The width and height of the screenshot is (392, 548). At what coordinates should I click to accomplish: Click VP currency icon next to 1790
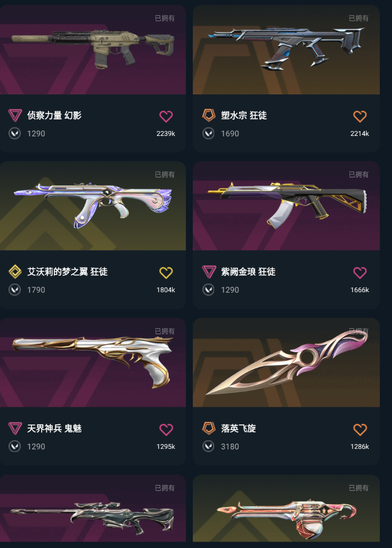coord(14,290)
